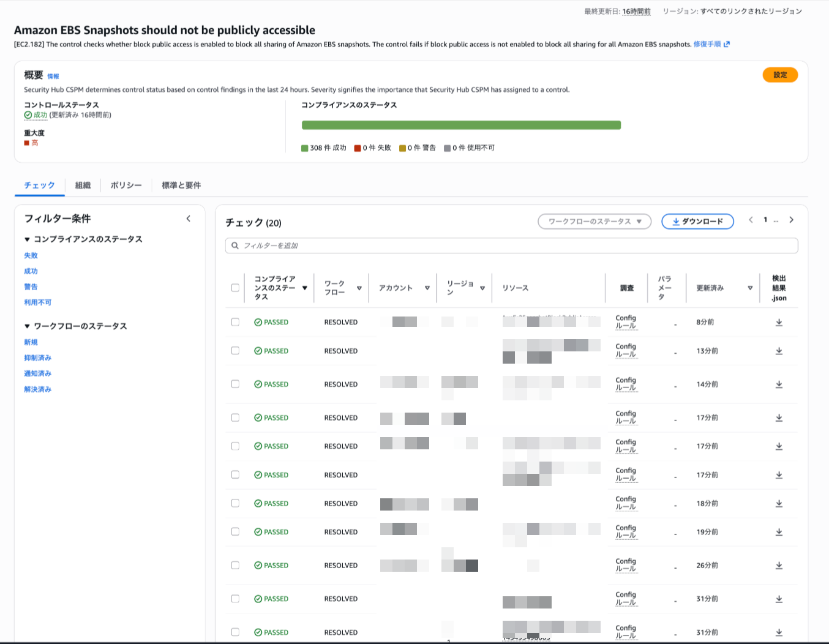Open the Config ルール link in the 13分前 row
The image size is (829, 644).
point(626,350)
